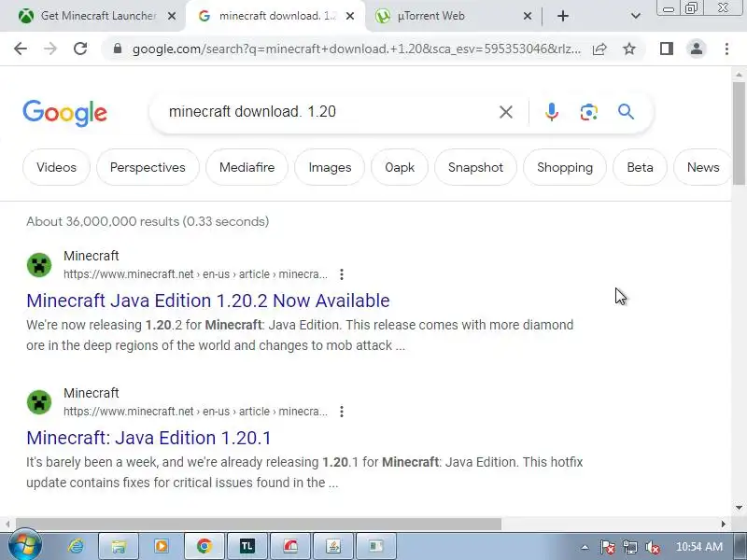The width and height of the screenshot is (747, 560).
Task: Clear the Google search box text
Action: click(506, 112)
